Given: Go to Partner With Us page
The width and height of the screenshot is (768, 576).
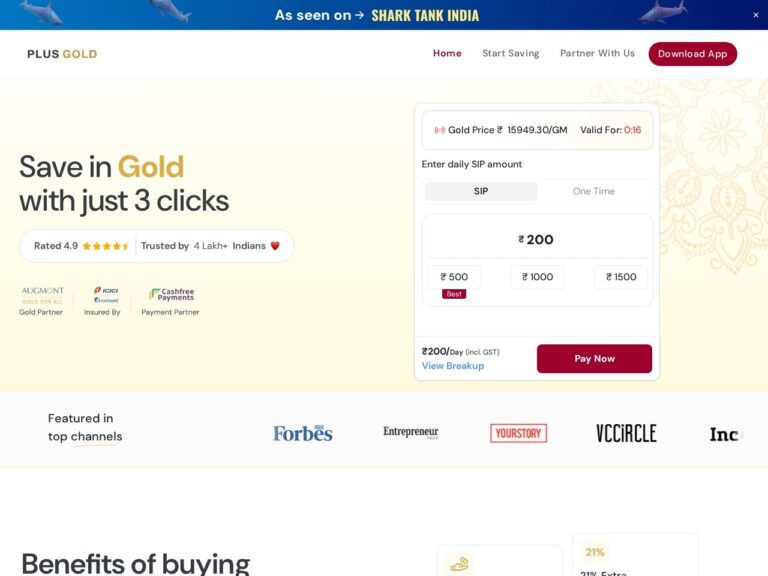Looking at the screenshot, I should pos(597,54).
